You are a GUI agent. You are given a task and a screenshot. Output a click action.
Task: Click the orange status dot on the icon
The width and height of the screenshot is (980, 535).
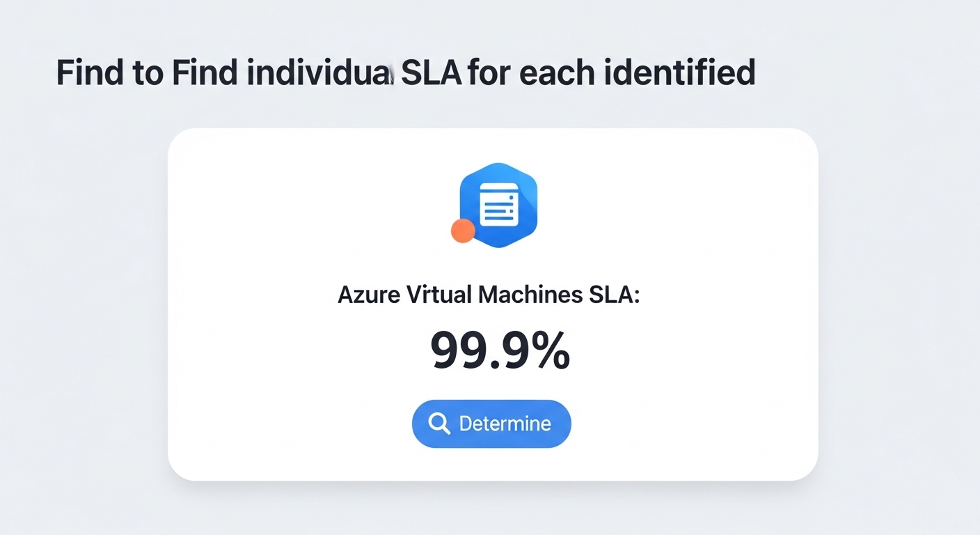tap(463, 231)
